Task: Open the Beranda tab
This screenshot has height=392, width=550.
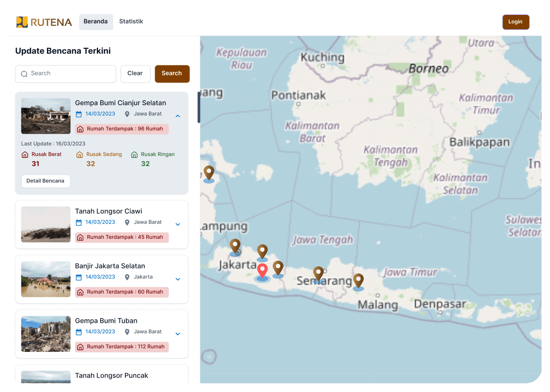Action: coord(96,22)
